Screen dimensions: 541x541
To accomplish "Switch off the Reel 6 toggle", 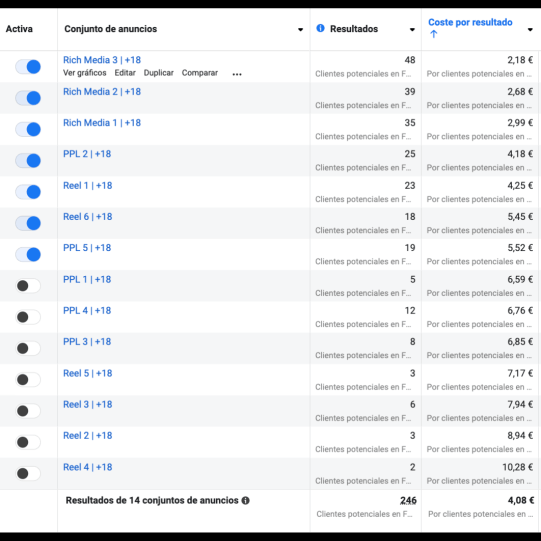I will coord(28,223).
